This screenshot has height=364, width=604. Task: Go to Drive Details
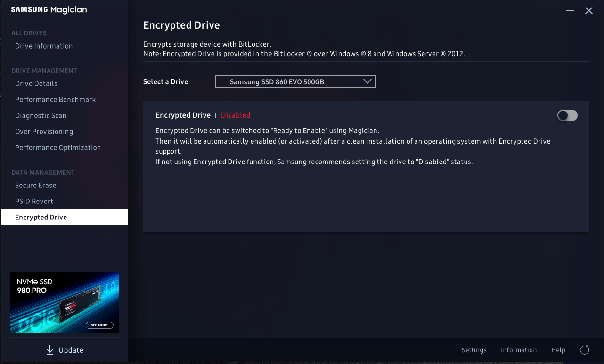click(36, 83)
